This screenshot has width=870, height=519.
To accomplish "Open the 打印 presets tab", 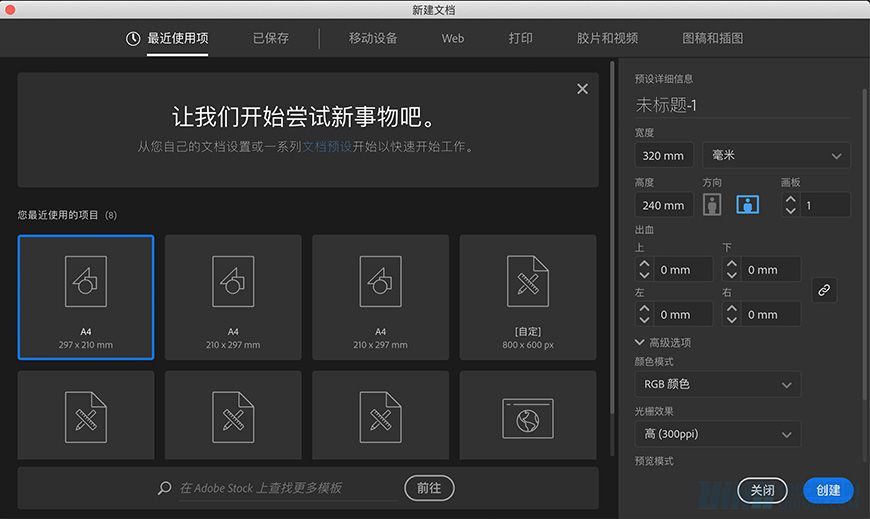I will click(520, 38).
